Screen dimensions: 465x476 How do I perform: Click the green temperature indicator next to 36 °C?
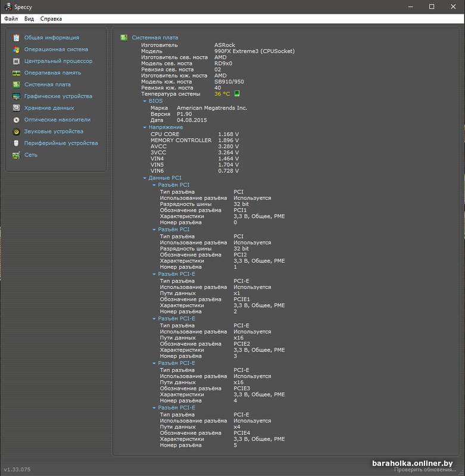pyautogui.click(x=237, y=94)
